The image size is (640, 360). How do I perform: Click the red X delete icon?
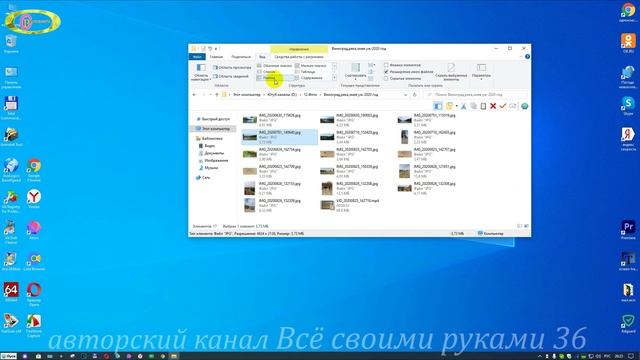click(x=493, y=106)
